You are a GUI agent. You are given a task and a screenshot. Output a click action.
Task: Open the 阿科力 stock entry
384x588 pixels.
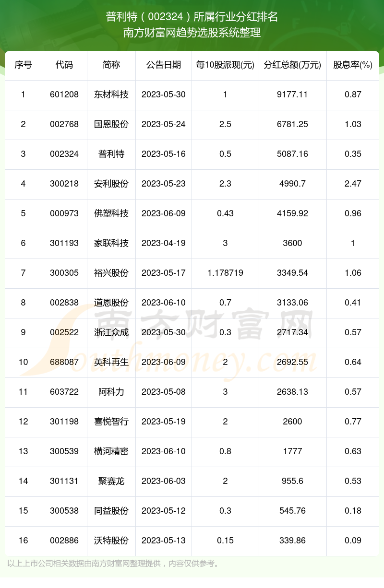[111, 392]
